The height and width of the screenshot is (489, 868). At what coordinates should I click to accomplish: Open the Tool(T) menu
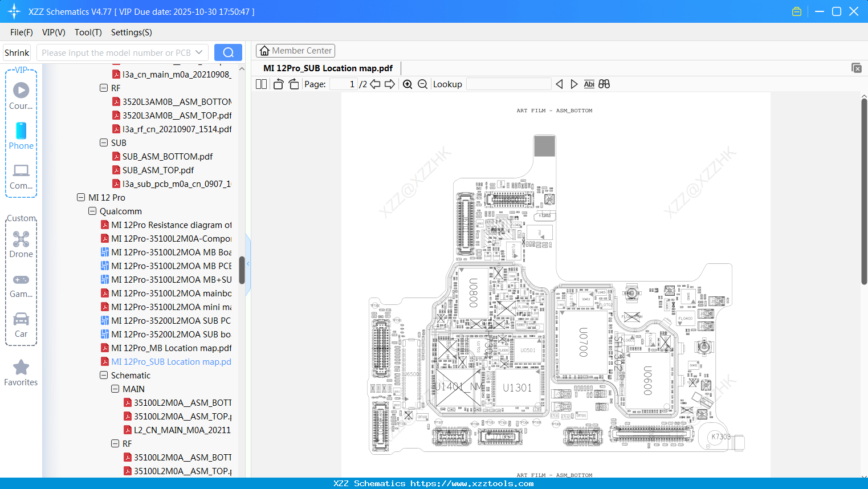(88, 32)
